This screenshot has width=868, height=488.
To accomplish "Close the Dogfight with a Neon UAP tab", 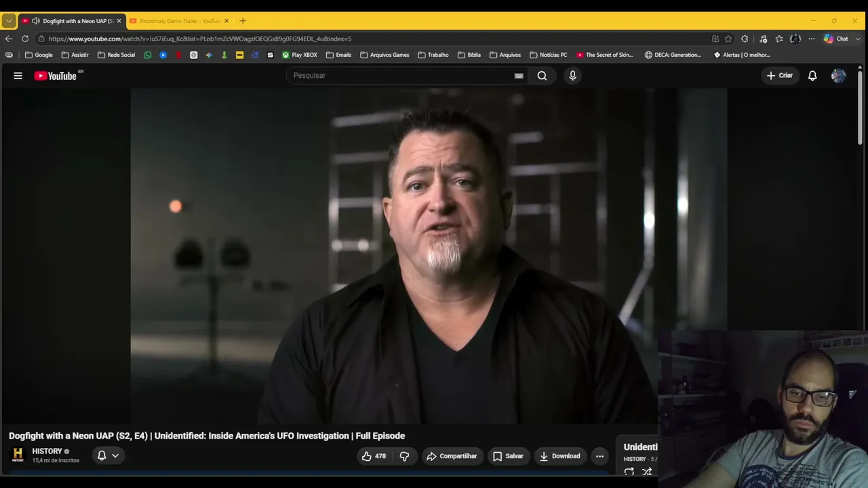I will 119,21.
